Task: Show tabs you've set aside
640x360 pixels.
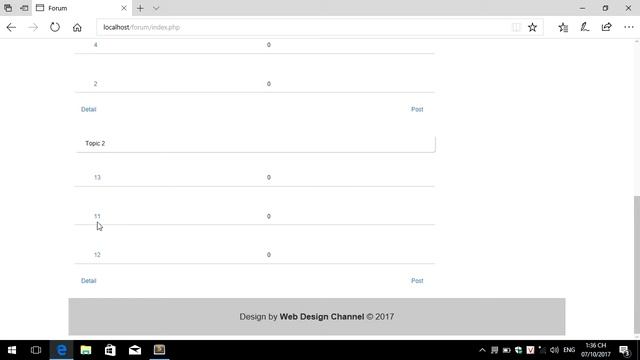Action: point(8,8)
